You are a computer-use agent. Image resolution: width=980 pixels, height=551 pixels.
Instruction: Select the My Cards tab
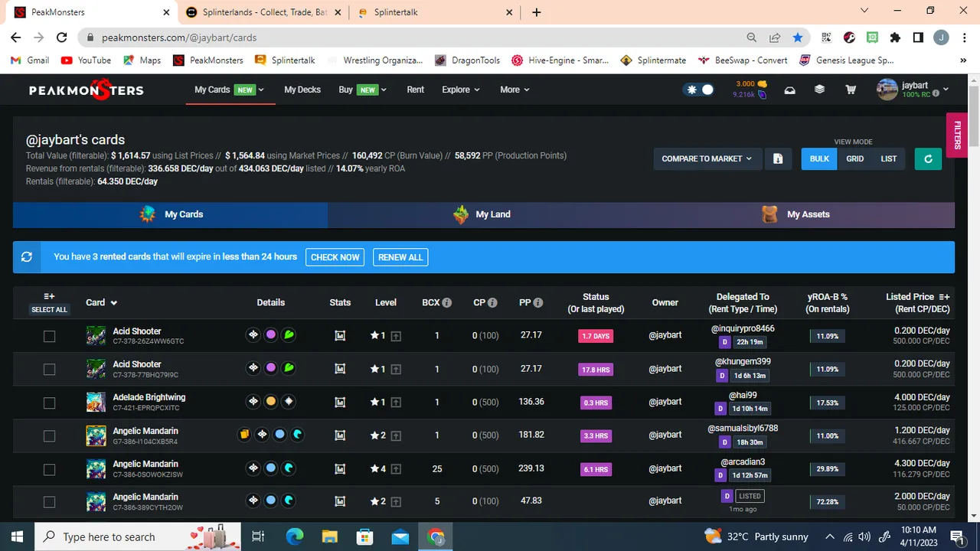(x=171, y=214)
